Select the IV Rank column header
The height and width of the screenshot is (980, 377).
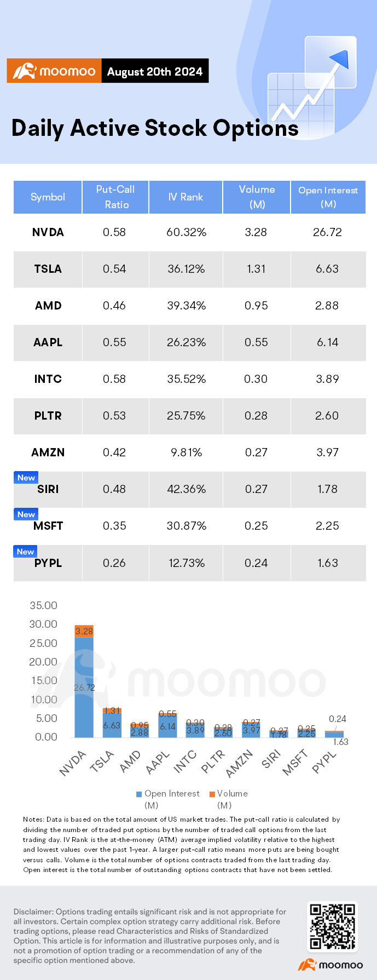pos(185,197)
